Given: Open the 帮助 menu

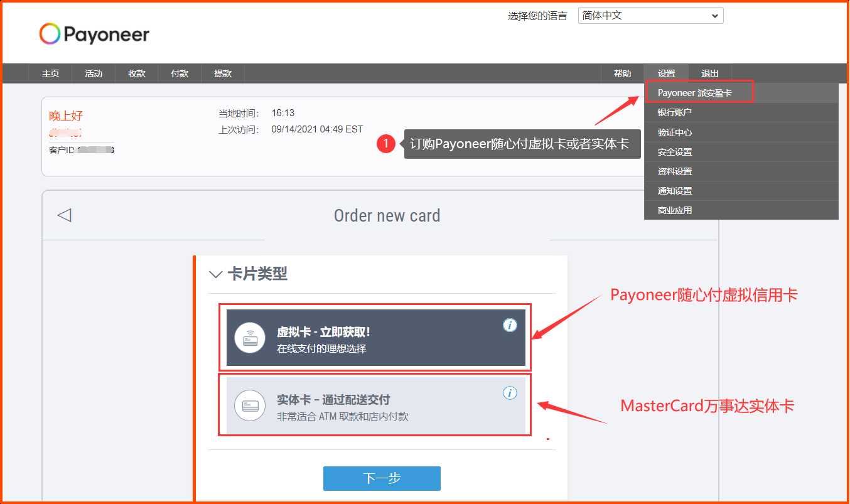Looking at the screenshot, I should (622, 73).
